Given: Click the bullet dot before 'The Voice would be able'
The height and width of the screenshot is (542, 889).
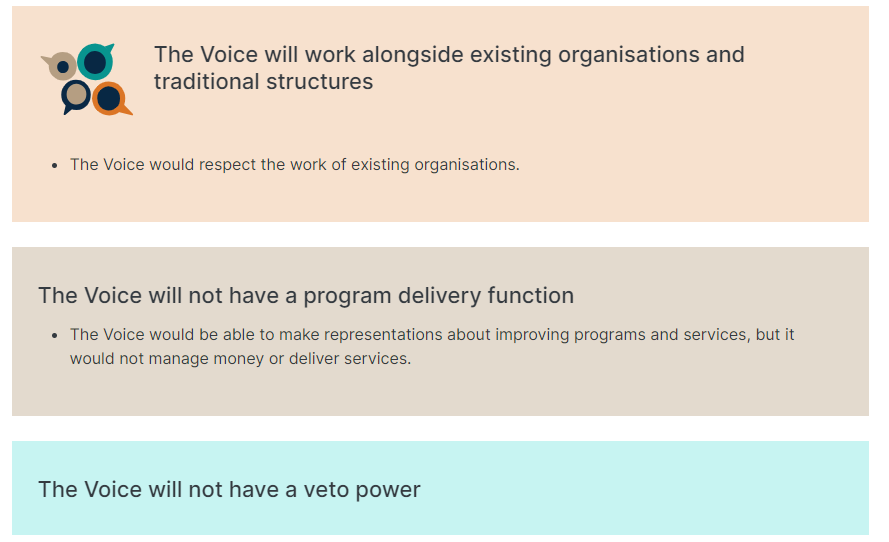Looking at the screenshot, I should tap(54, 336).
